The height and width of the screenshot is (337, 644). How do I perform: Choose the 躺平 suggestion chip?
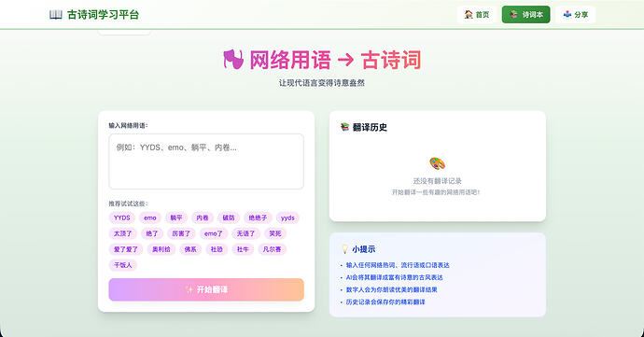tap(176, 218)
